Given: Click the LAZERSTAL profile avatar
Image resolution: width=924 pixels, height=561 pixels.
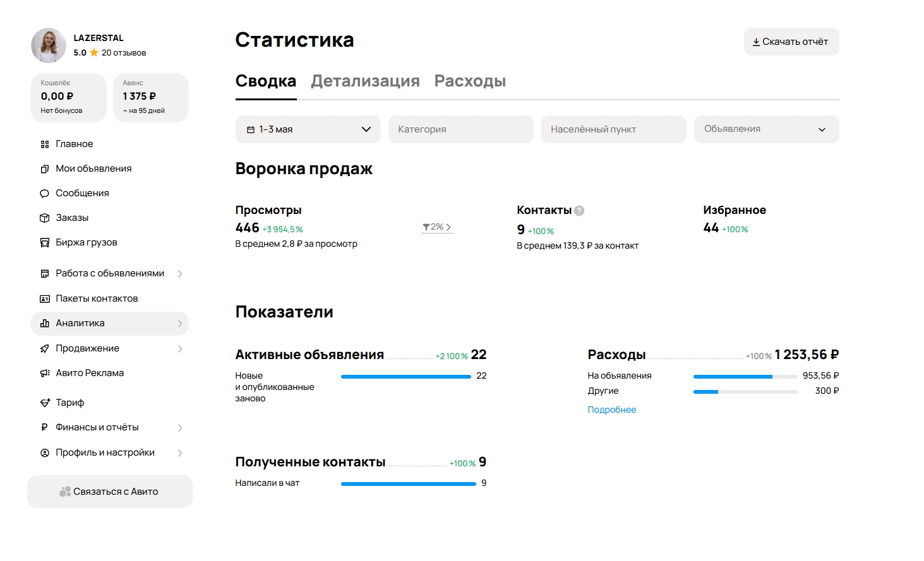Looking at the screenshot, I should (x=49, y=45).
